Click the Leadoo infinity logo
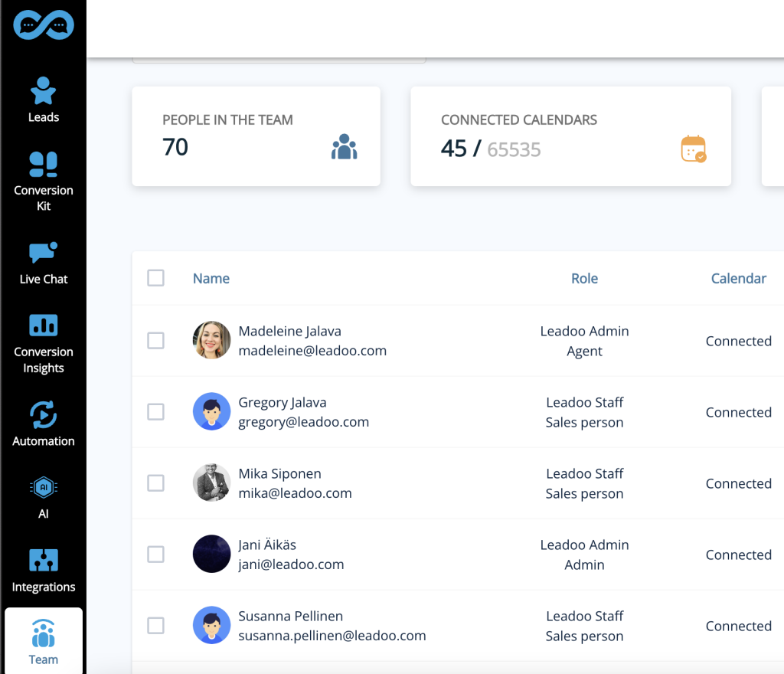The height and width of the screenshot is (674, 784). [44, 25]
